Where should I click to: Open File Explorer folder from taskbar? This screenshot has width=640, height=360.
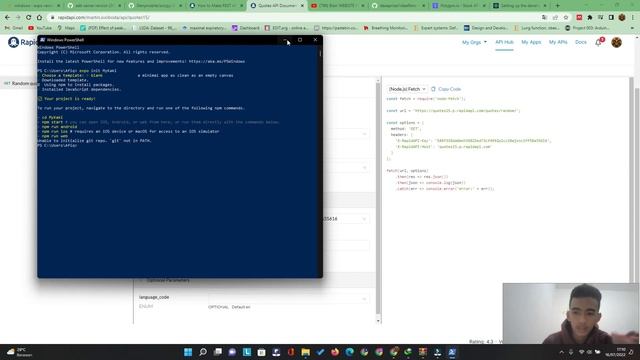point(305,352)
